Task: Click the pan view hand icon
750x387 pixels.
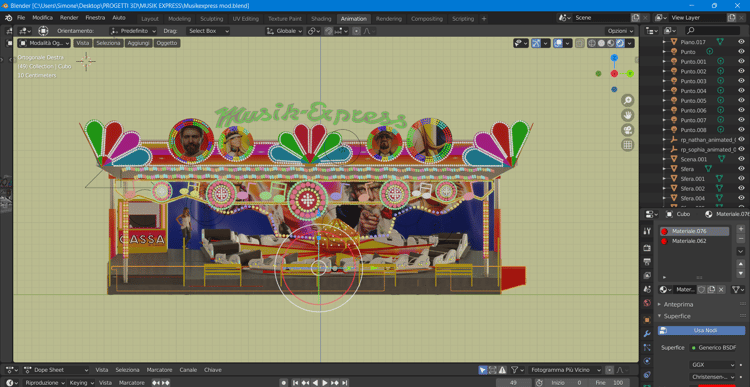Action: click(628, 115)
